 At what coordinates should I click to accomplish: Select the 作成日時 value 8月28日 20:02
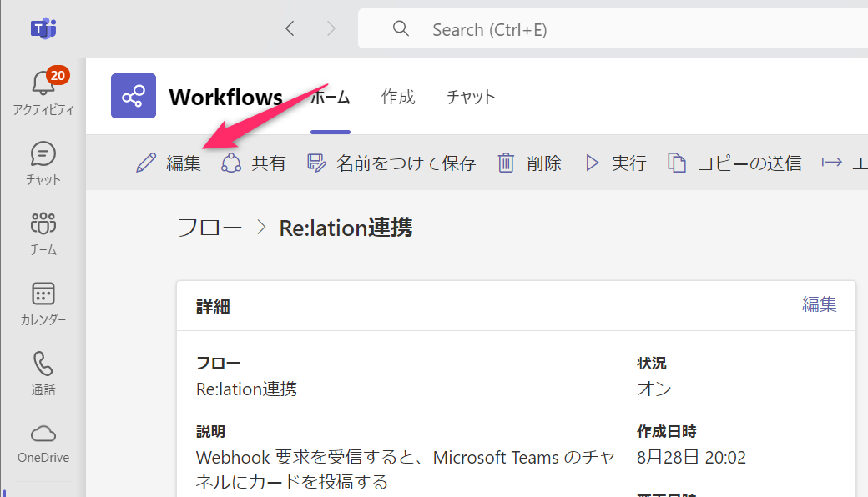[691, 458]
